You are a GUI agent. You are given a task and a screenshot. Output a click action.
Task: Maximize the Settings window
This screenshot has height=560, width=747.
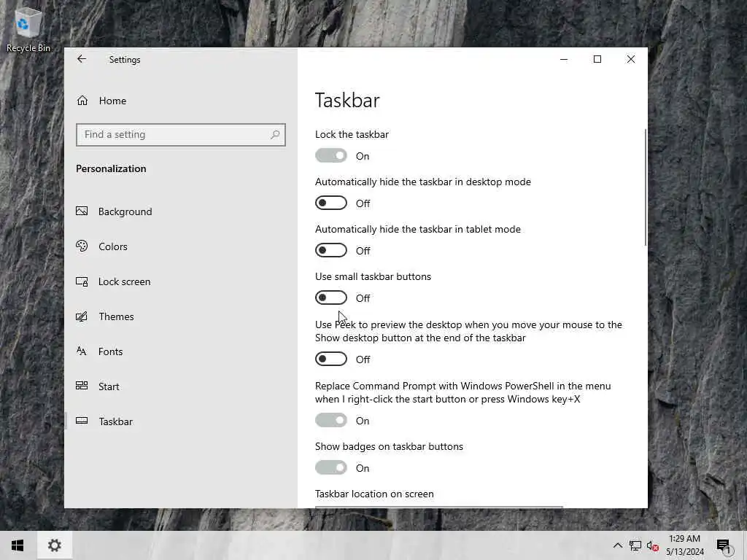point(597,59)
